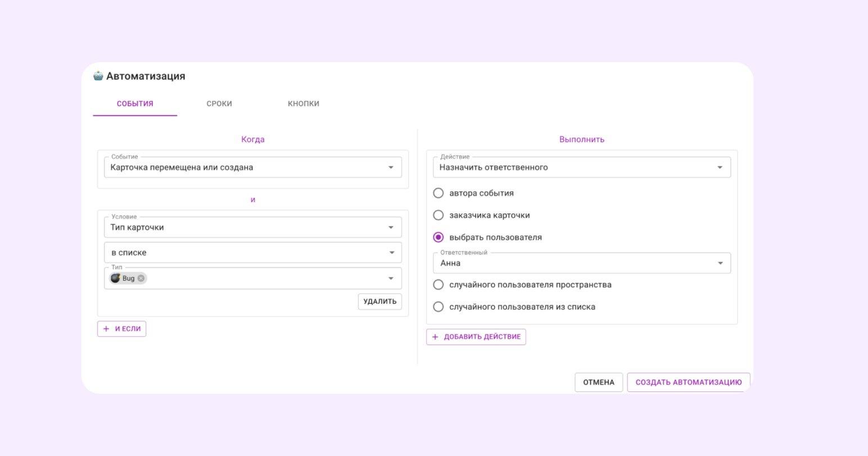Click the 'Автоматизация' title text

[x=146, y=76]
